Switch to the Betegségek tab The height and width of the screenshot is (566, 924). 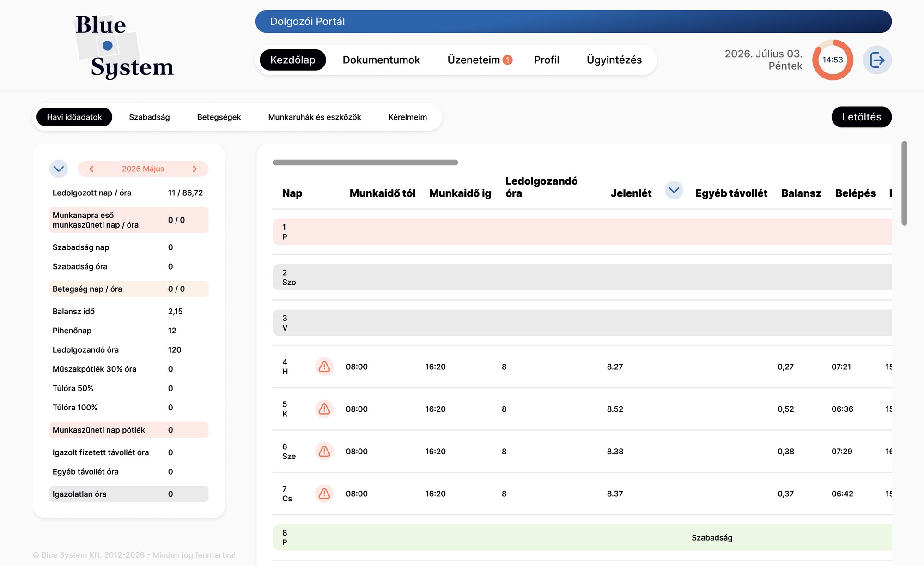coord(219,117)
